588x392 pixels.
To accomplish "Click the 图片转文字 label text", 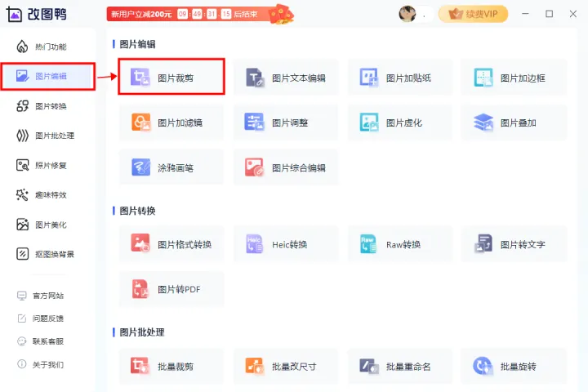I will (x=523, y=244).
